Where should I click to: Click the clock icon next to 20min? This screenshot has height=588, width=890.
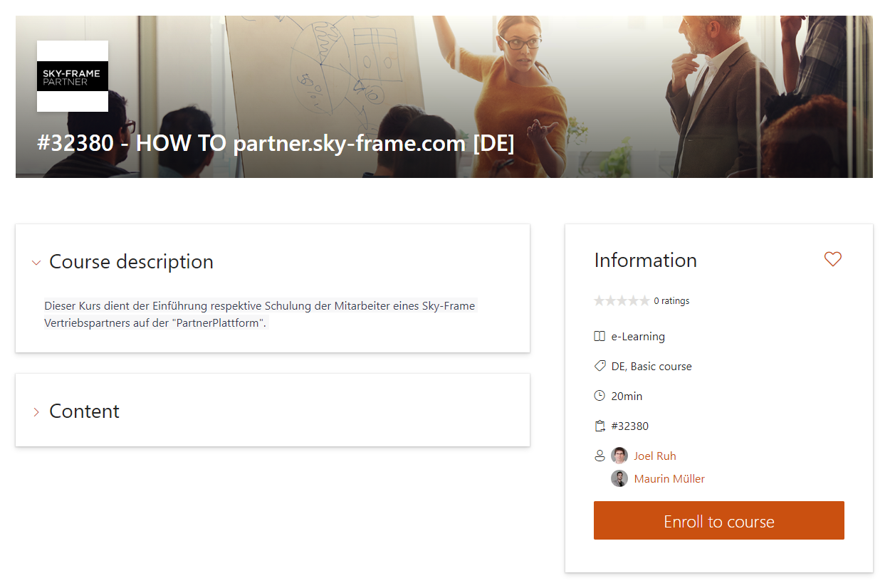(600, 396)
